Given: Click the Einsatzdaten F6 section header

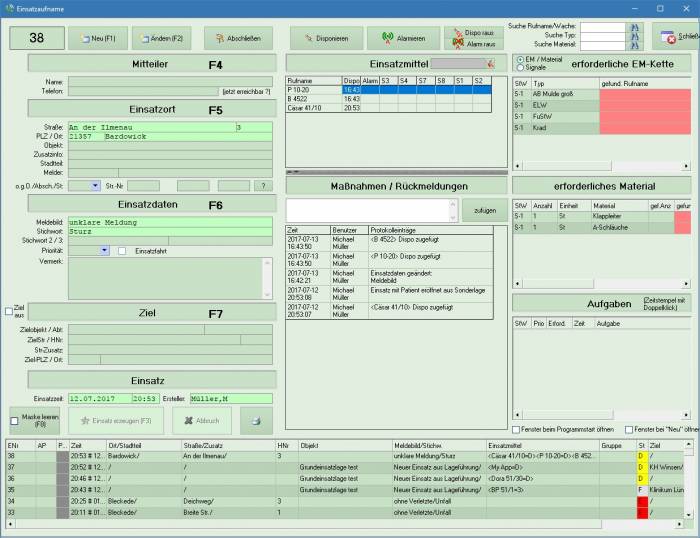Looking at the screenshot, I should coord(152,204).
